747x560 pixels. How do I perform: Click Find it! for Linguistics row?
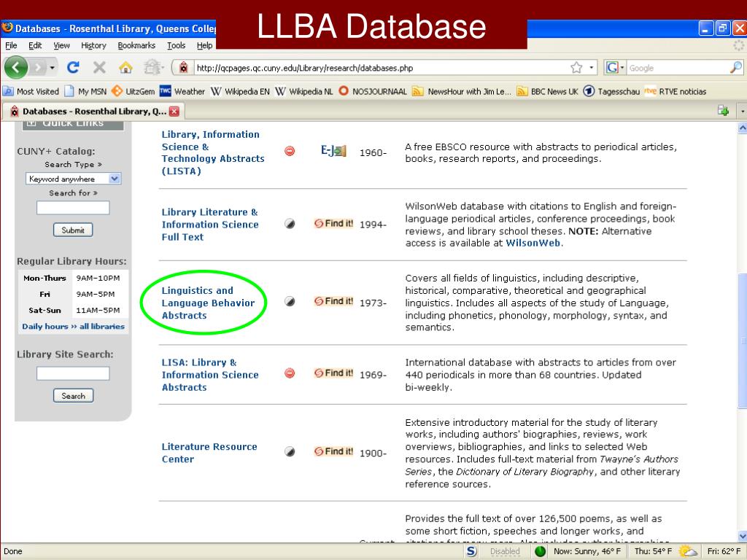point(333,301)
